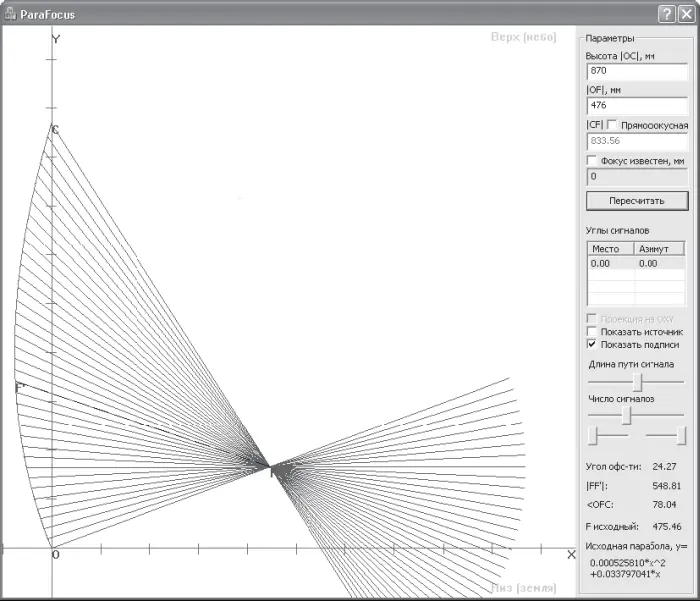700x601 pixels.
Task: Click the parabola term +0.033797041*x
Action: 625,574
